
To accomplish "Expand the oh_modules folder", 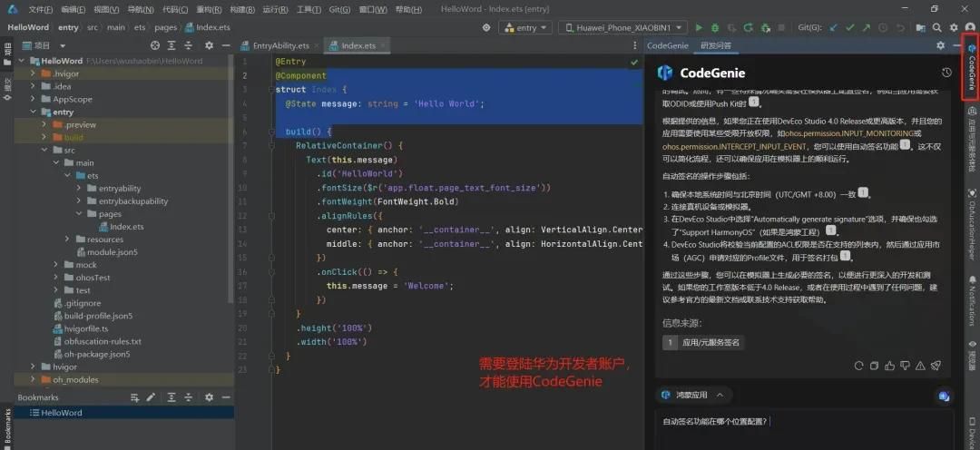I will [x=34, y=380].
